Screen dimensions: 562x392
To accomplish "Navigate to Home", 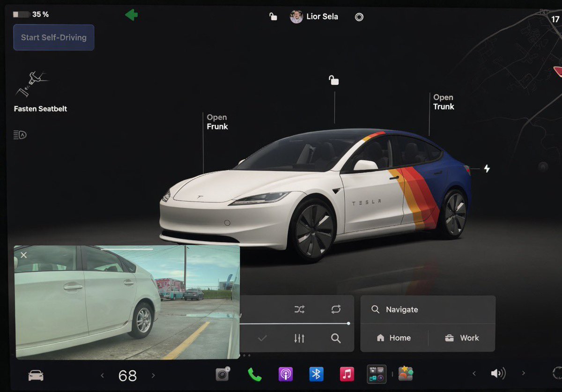I will click(x=394, y=338).
